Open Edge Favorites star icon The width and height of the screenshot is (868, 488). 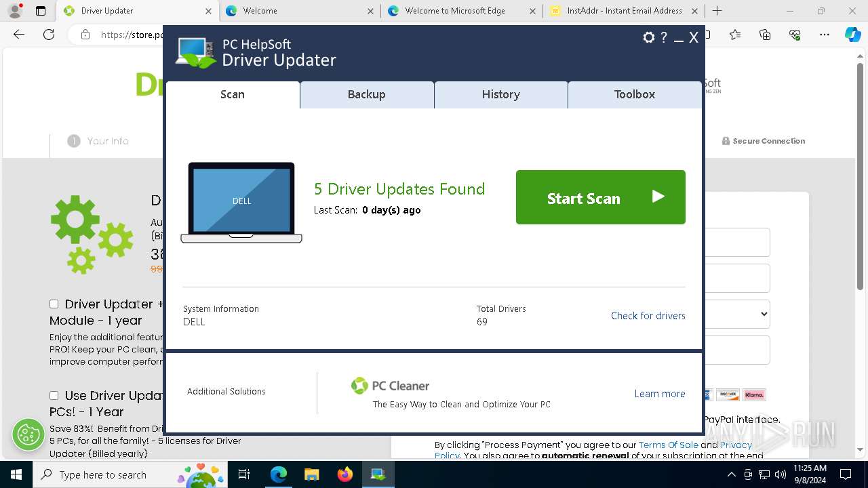click(x=735, y=35)
